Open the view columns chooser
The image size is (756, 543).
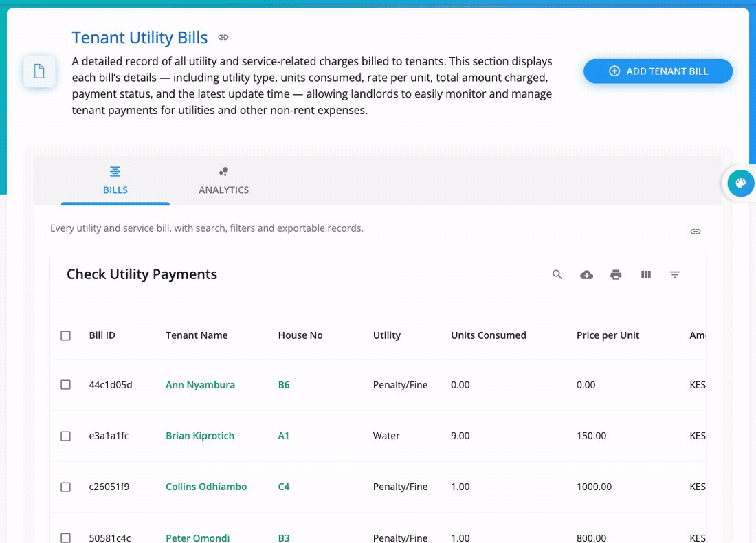[645, 274]
